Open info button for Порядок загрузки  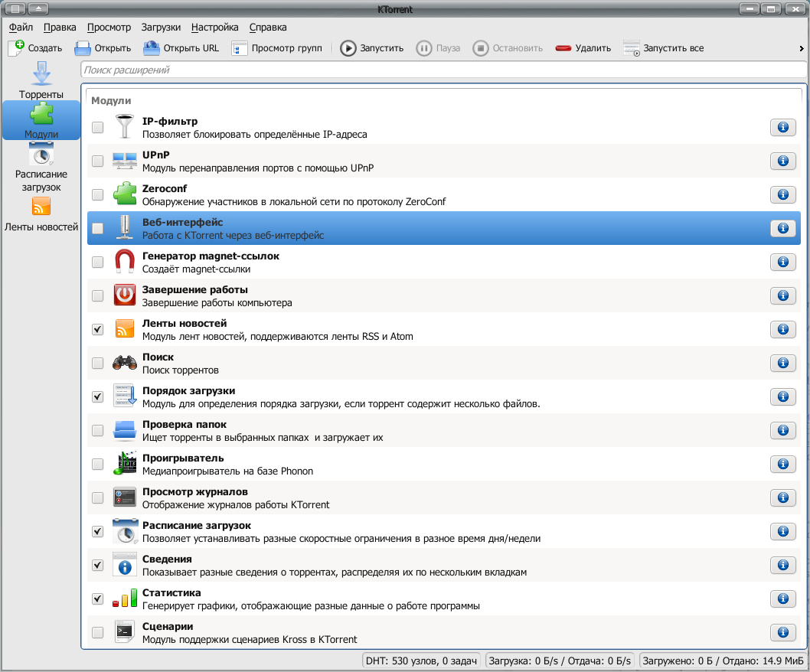[x=782, y=396]
